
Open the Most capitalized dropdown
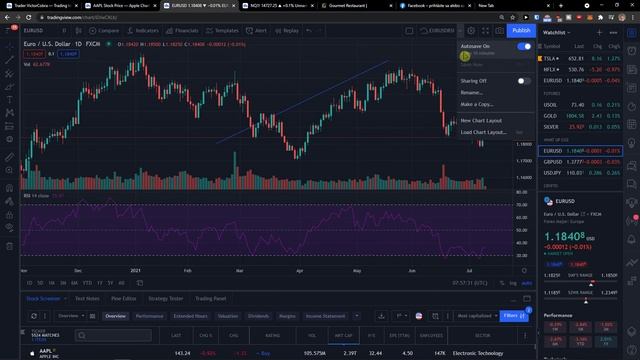pos(477,316)
